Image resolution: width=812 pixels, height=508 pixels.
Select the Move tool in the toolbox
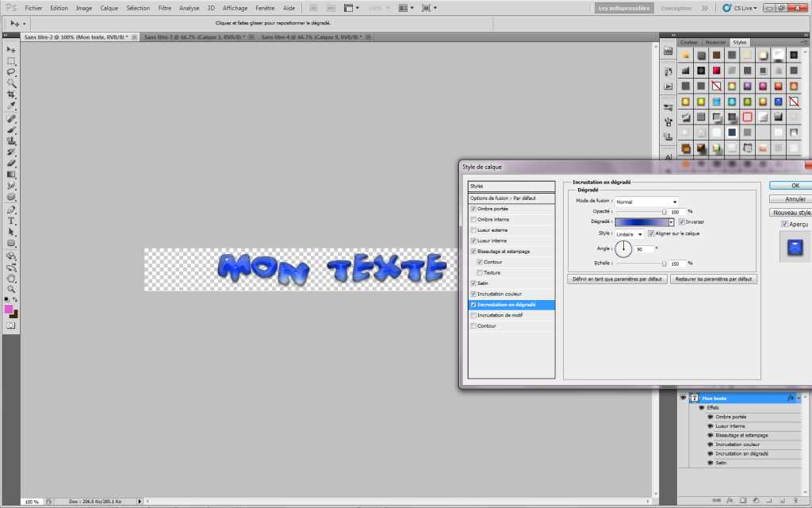point(11,50)
